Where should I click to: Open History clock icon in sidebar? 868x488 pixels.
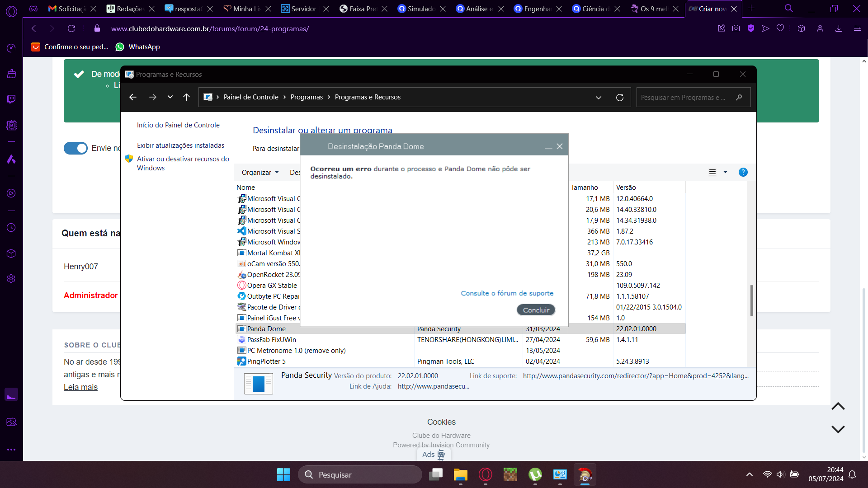11,228
